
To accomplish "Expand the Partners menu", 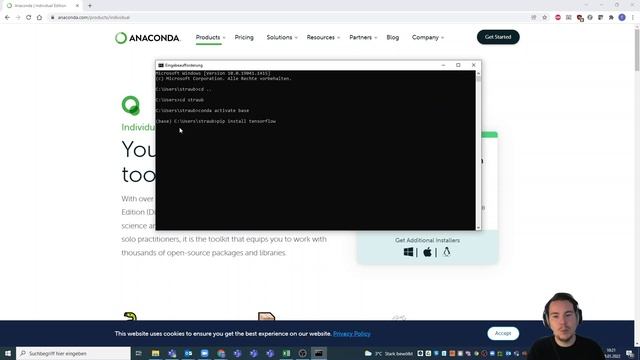I will [x=363, y=38].
